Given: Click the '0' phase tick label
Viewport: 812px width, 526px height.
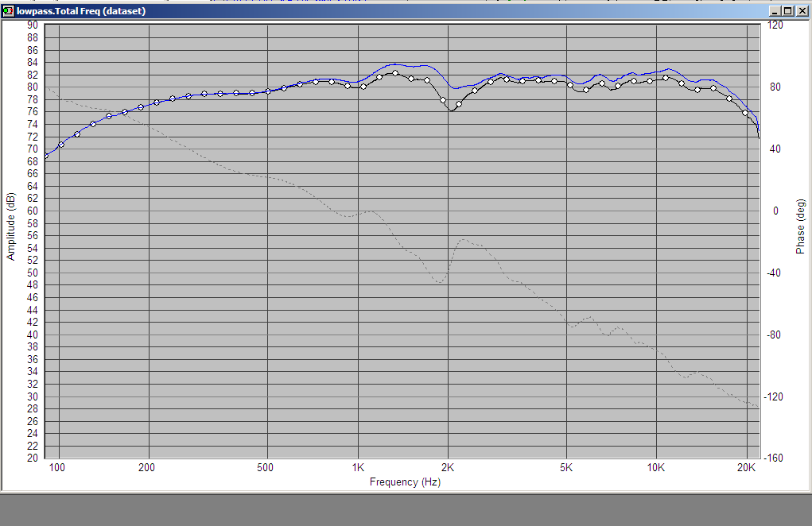Looking at the screenshot, I should 775,211.
